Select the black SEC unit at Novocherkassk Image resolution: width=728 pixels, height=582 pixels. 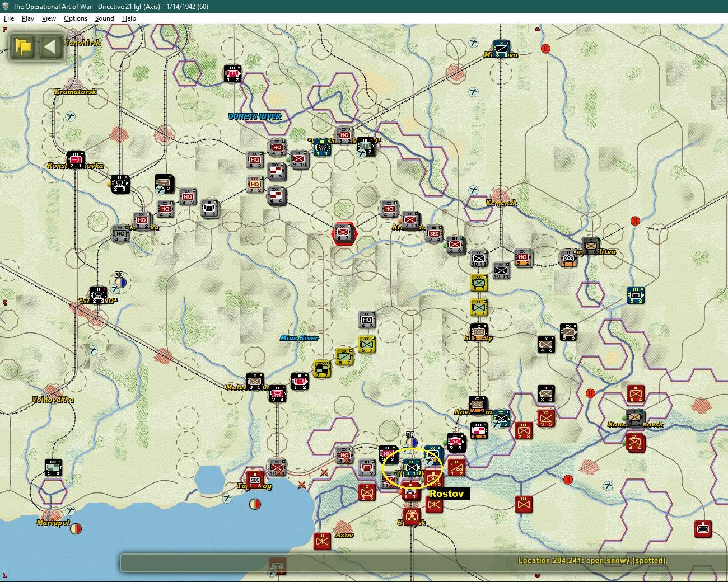478,405
